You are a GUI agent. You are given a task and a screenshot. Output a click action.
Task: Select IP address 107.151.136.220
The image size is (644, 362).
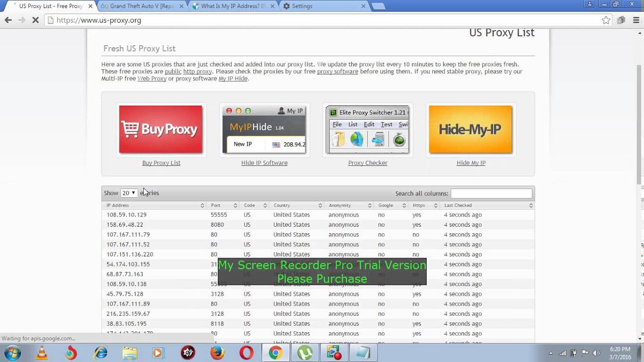point(130,254)
